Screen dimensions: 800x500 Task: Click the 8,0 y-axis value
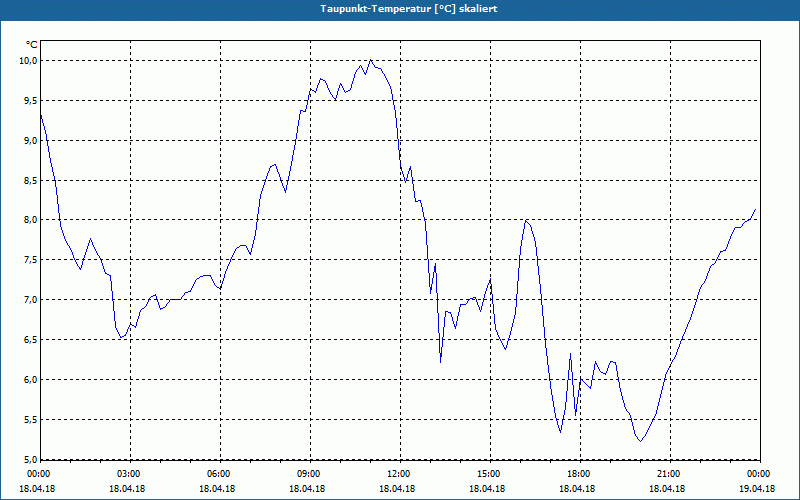click(x=31, y=220)
